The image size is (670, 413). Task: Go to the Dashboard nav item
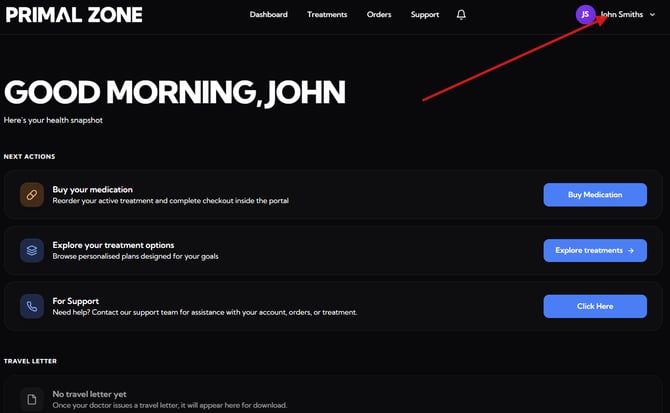pyautogui.click(x=268, y=15)
